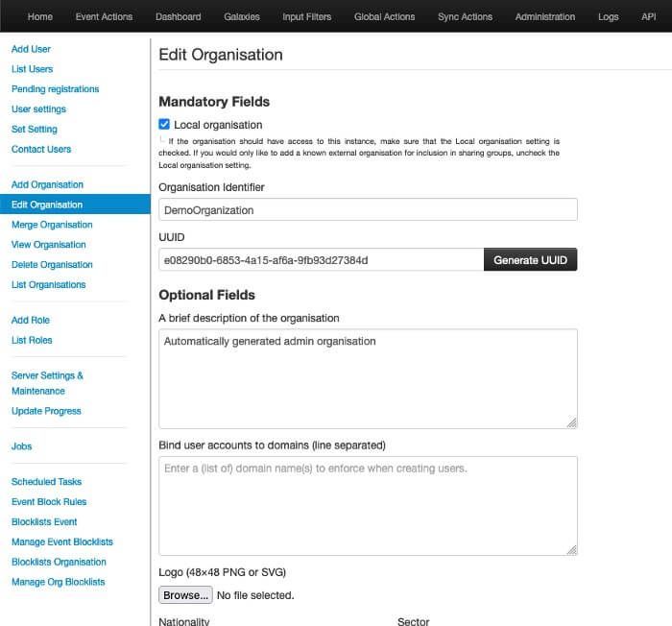
Task: Open the Logs menu item
Action: (x=608, y=16)
